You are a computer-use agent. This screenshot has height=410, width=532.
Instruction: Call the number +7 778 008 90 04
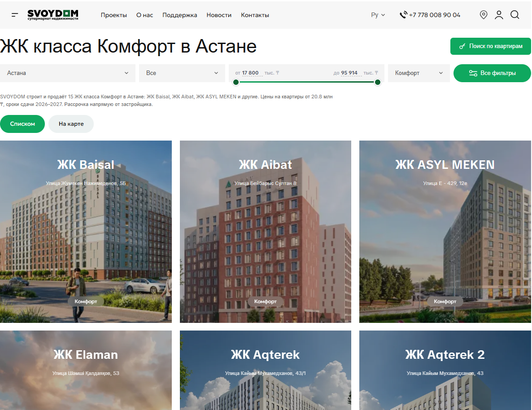434,15
